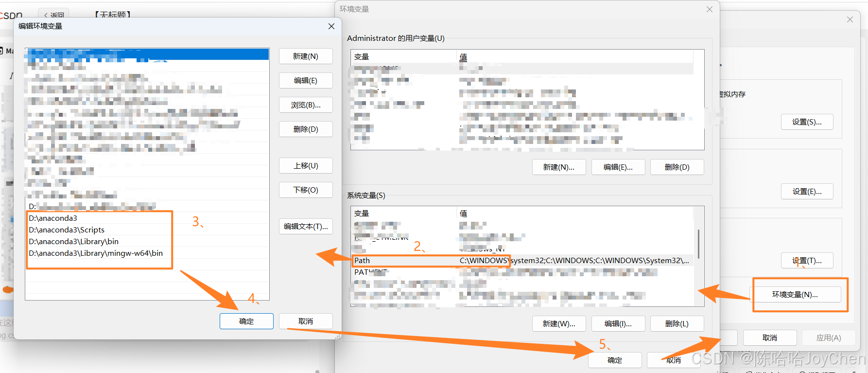Click 新建(W)... under system variables
This screenshot has width=868, height=373.
pos(559,324)
